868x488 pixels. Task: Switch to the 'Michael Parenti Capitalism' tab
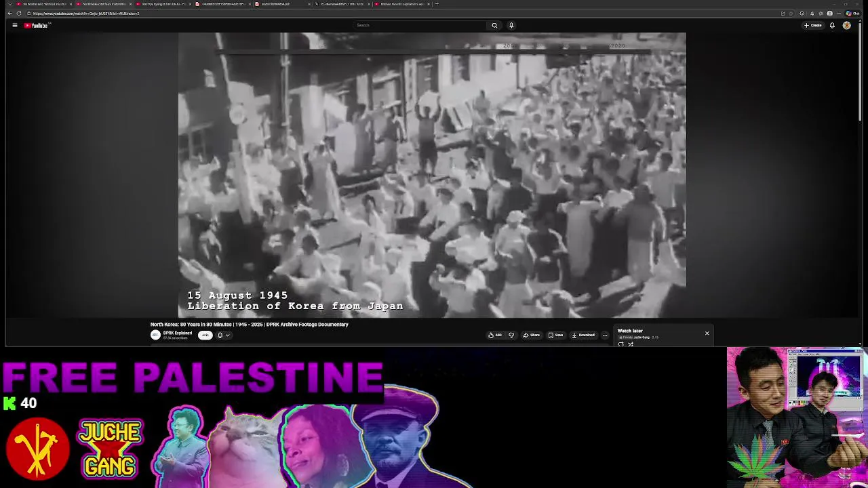coord(401,4)
